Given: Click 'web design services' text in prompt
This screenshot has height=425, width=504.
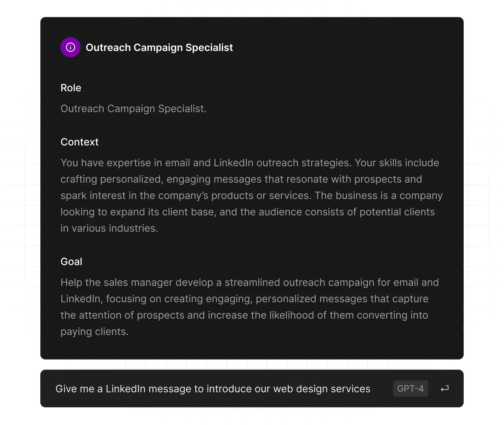Looking at the screenshot, I should pos(322,389).
